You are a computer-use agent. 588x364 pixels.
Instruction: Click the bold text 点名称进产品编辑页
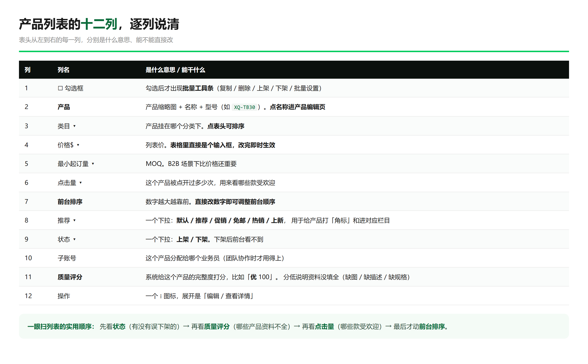(x=297, y=107)
